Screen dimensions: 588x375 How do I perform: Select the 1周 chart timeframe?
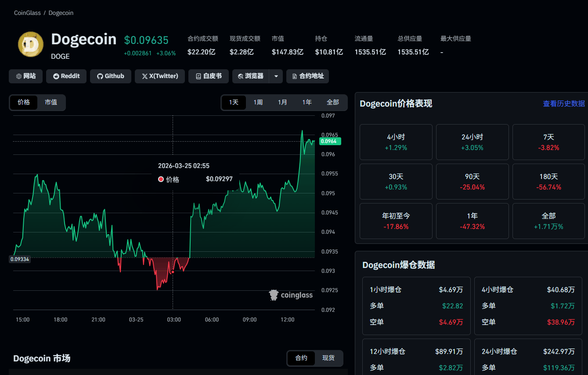pos(258,102)
